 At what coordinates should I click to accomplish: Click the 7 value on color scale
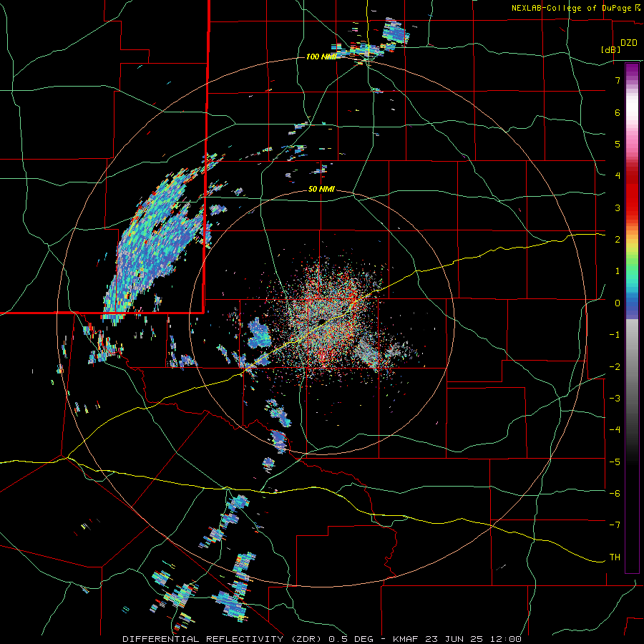618,80
